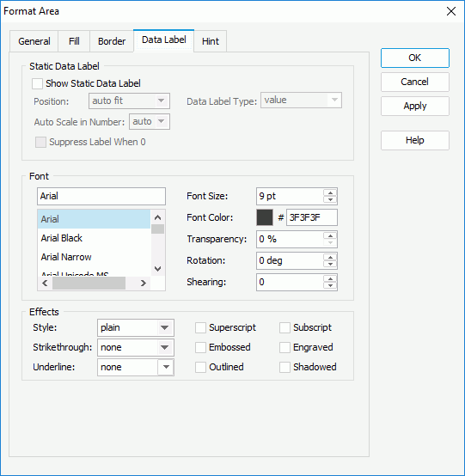
Task: Toggle Suppress Label When 0 checkbox
Action: pos(40,142)
